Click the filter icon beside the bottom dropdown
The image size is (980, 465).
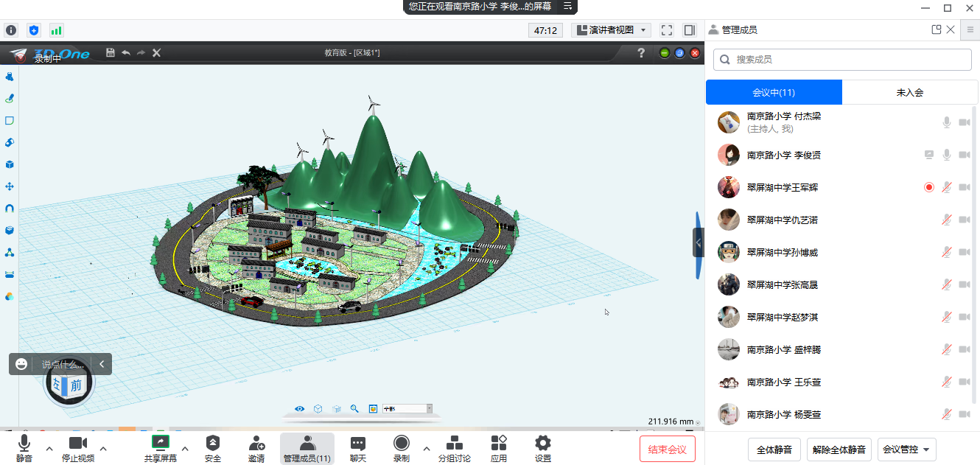[373, 408]
